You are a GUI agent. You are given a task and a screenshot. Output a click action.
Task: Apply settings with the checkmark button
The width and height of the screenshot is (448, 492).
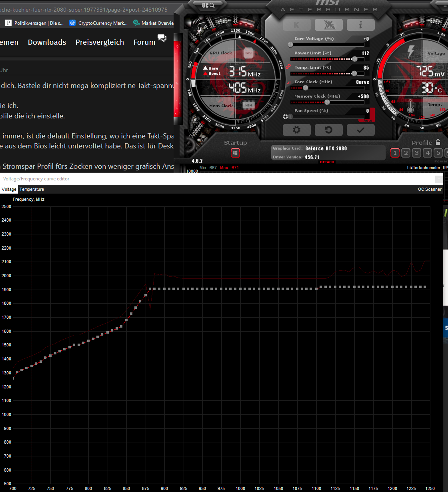[x=360, y=130]
